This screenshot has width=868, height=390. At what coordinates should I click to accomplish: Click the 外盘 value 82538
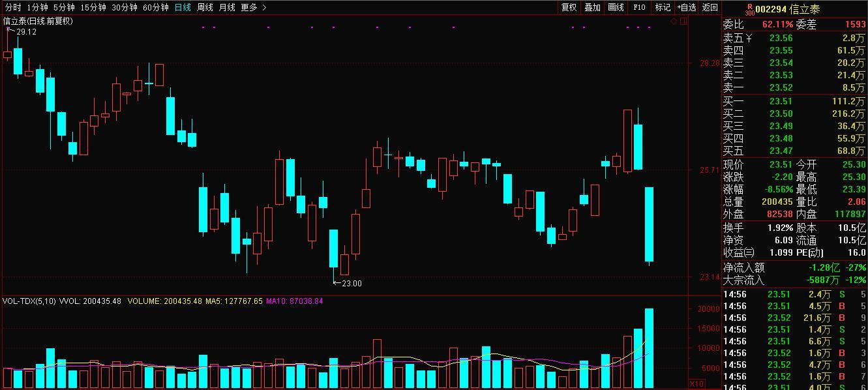coord(780,214)
